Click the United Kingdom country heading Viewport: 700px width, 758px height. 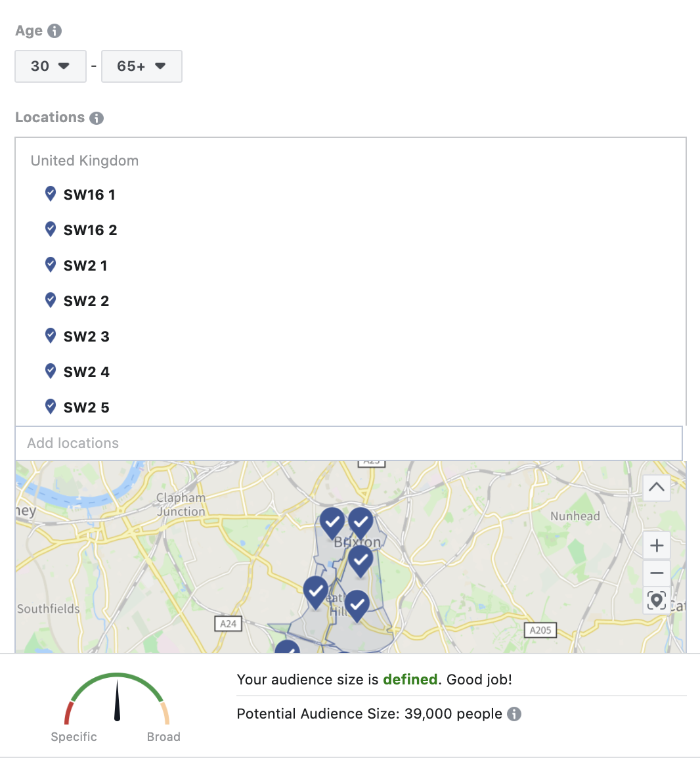click(x=85, y=160)
